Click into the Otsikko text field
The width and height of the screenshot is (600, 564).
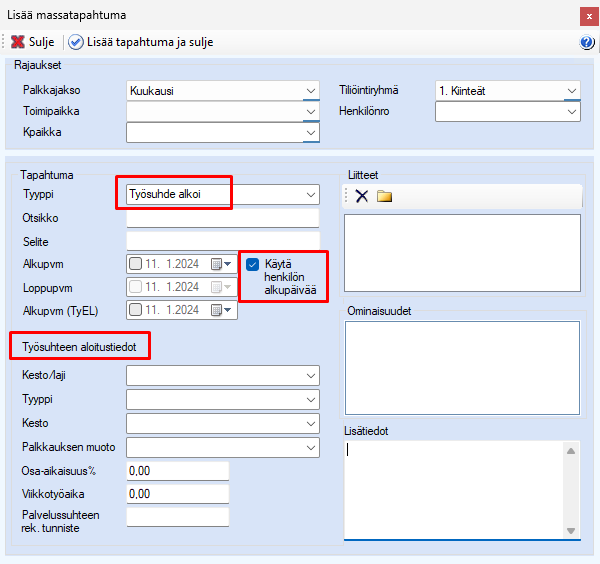(x=222, y=218)
